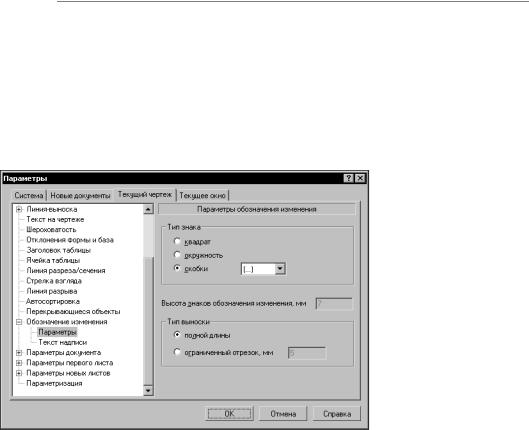
Task: Open the Новые документы tab
Action: (80, 196)
